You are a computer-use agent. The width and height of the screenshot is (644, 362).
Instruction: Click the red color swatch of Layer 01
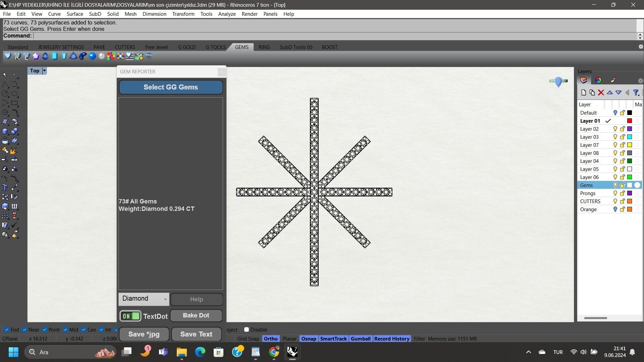[x=630, y=121]
